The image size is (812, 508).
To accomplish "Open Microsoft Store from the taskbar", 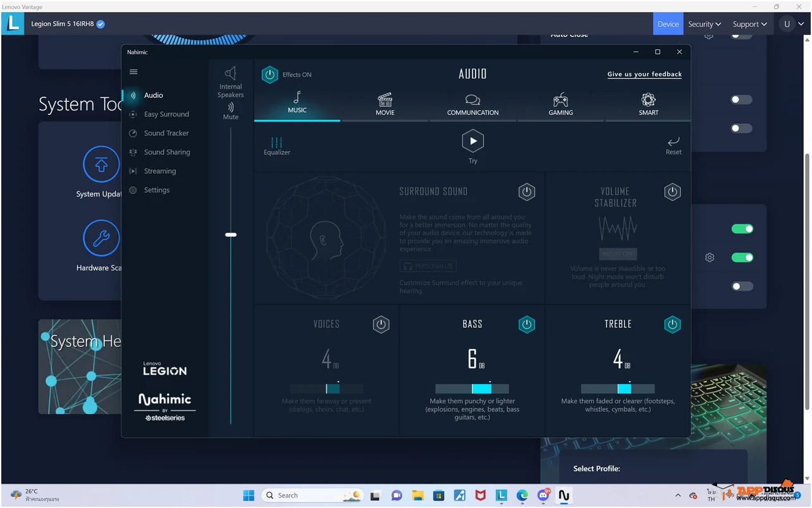I will pos(438,495).
